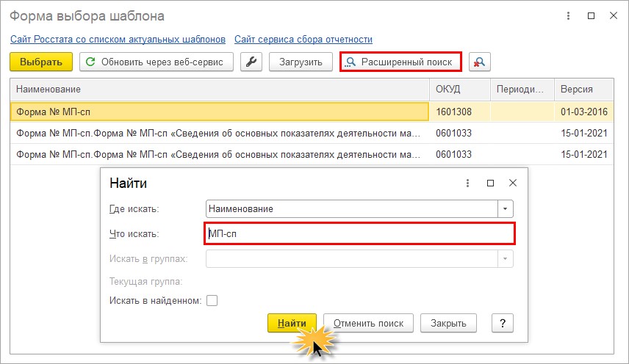Click the question mark help button

[x=503, y=323]
